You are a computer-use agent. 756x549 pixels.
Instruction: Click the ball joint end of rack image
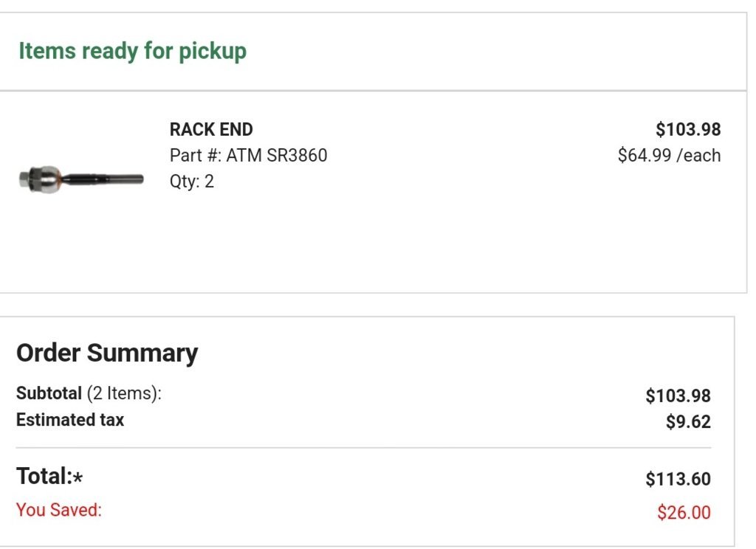pos(41,179)
